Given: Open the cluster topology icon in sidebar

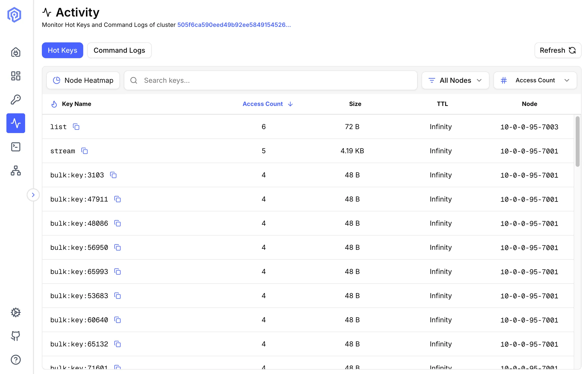Looking at the screenshot, I should click(x=16, y=170).
